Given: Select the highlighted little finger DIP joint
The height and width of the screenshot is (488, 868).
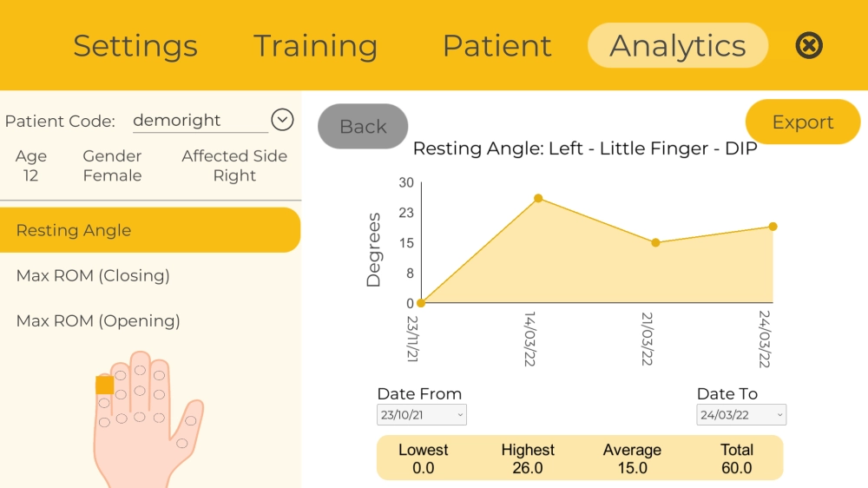Looking at the screenshot, I should click(104, 385).
